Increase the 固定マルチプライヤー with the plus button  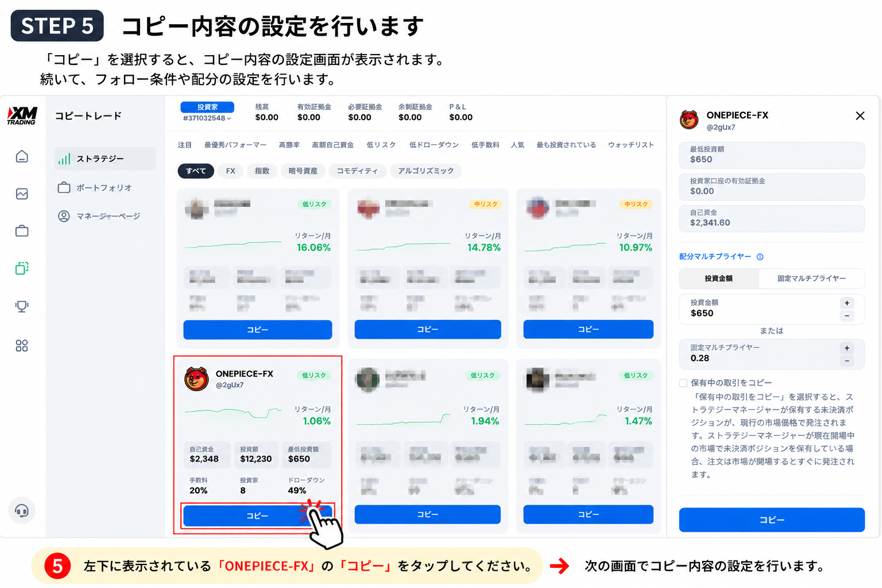(847, 349)
